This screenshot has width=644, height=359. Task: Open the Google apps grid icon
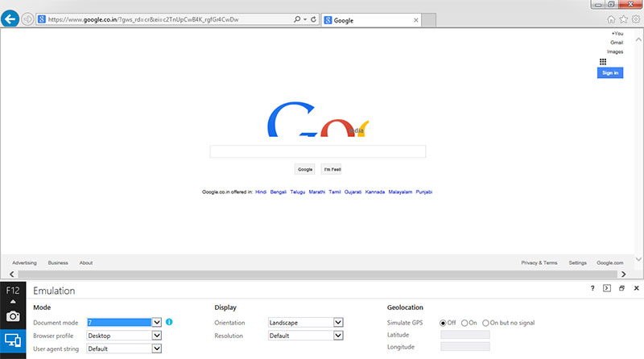tap(602, 62)
